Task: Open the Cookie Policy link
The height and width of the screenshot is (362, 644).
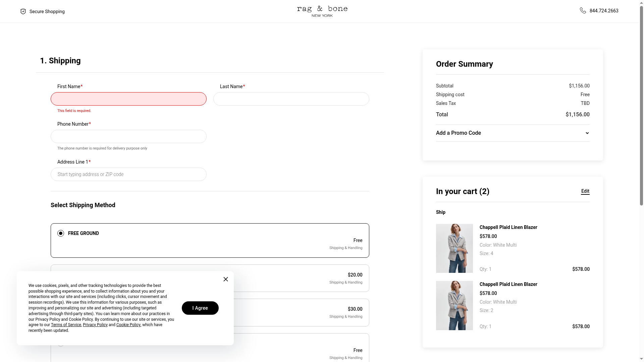Action: pyautogui.click(x=128, y=325)
